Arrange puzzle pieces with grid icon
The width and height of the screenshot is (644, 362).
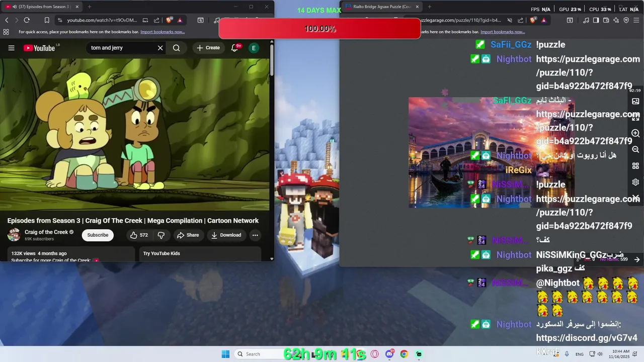635,166
